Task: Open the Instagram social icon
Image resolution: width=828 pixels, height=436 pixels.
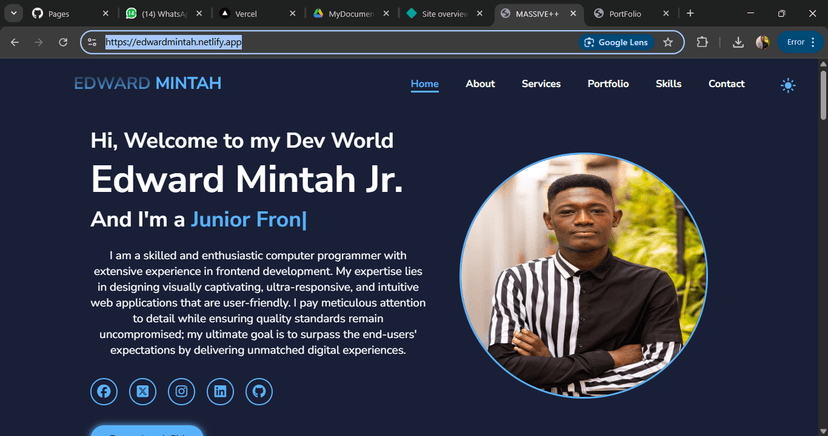Action: click(x=181, y=391)
